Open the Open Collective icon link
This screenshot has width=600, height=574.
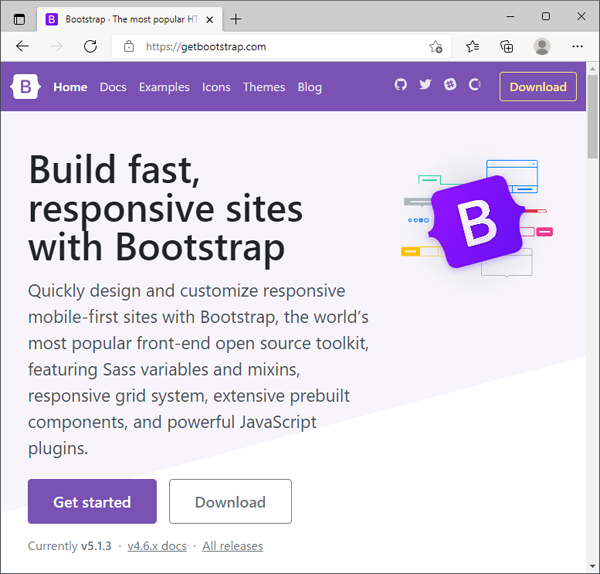pyautogui.click(x=474, y=85)
